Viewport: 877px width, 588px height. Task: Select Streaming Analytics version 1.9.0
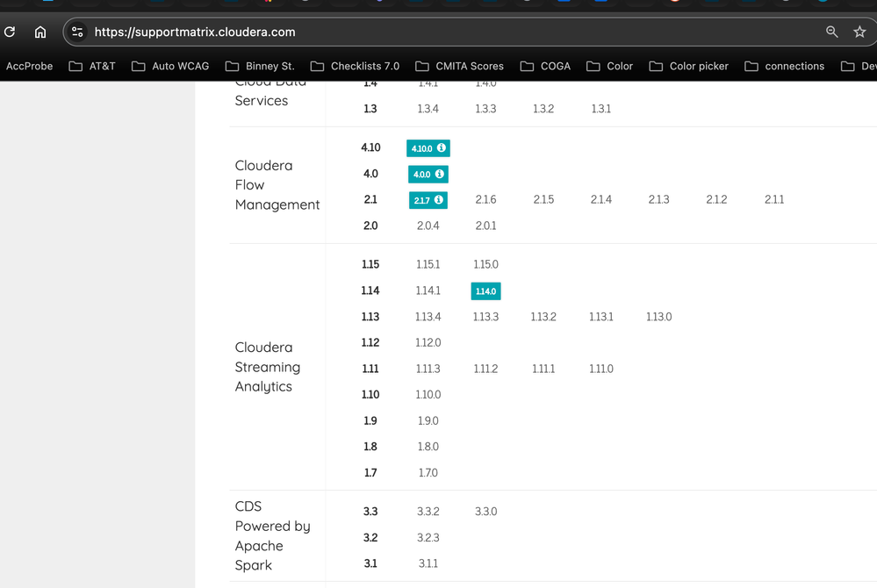428,421
